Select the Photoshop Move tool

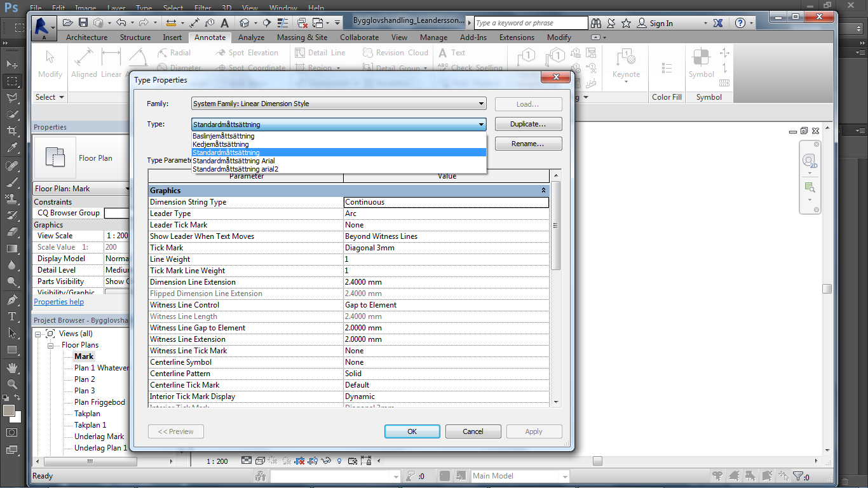(x=12, y=65)
